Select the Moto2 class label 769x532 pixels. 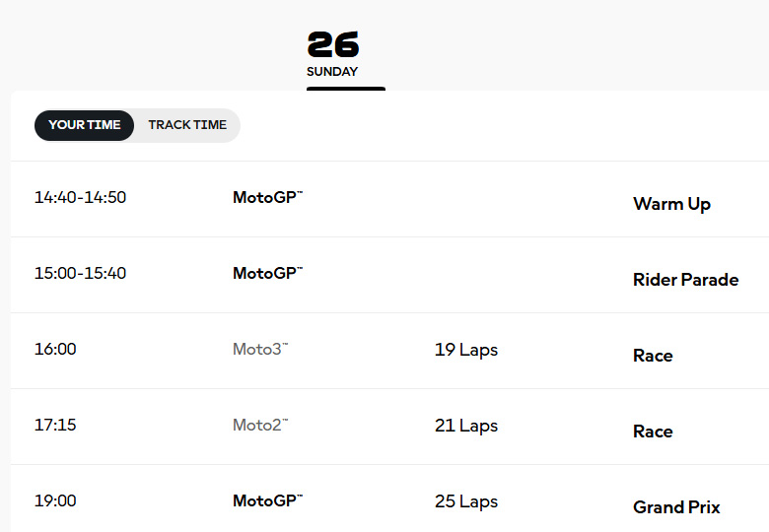[260, 425]
